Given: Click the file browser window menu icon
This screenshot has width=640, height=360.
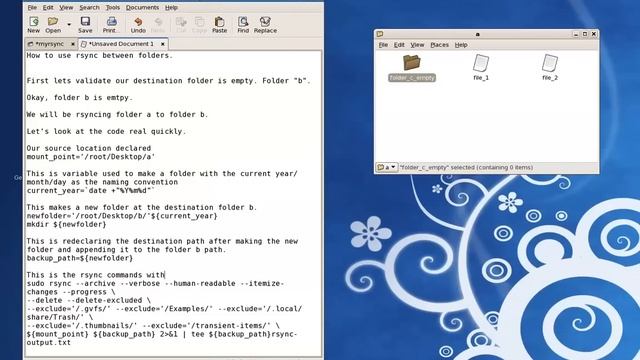Looking at the screenshot, I should [x=380, y=34].
